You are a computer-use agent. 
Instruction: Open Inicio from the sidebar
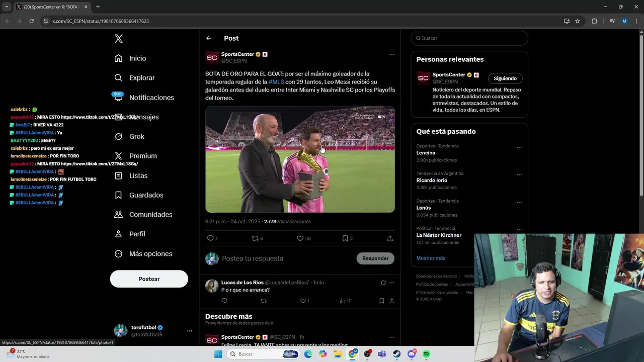130,58
